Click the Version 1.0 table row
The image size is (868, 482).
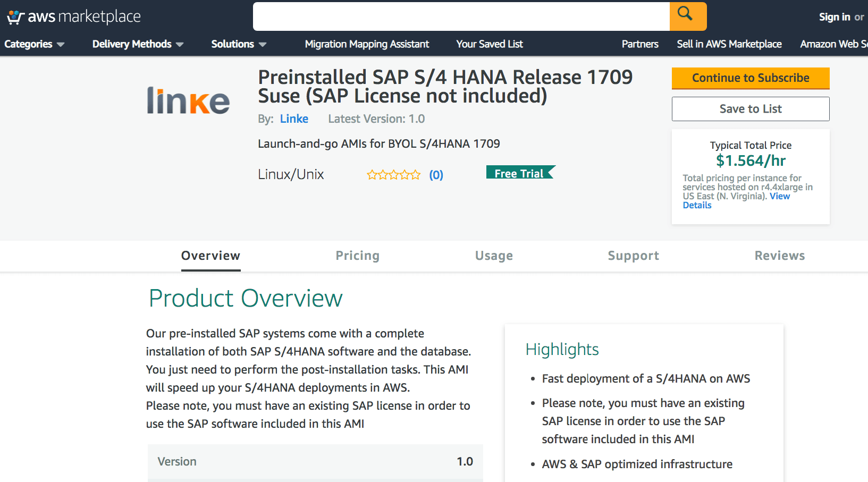(x=315, y=462)
